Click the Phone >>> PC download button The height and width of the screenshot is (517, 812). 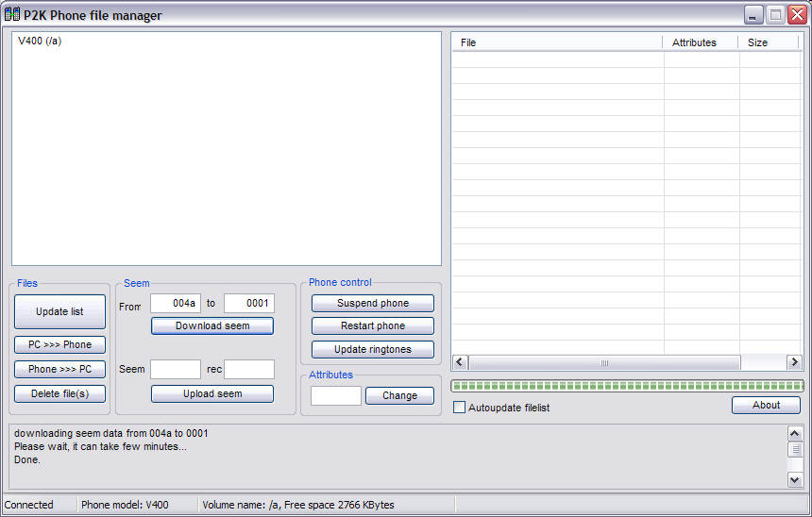pyautogui.click(x=59, y=370)
